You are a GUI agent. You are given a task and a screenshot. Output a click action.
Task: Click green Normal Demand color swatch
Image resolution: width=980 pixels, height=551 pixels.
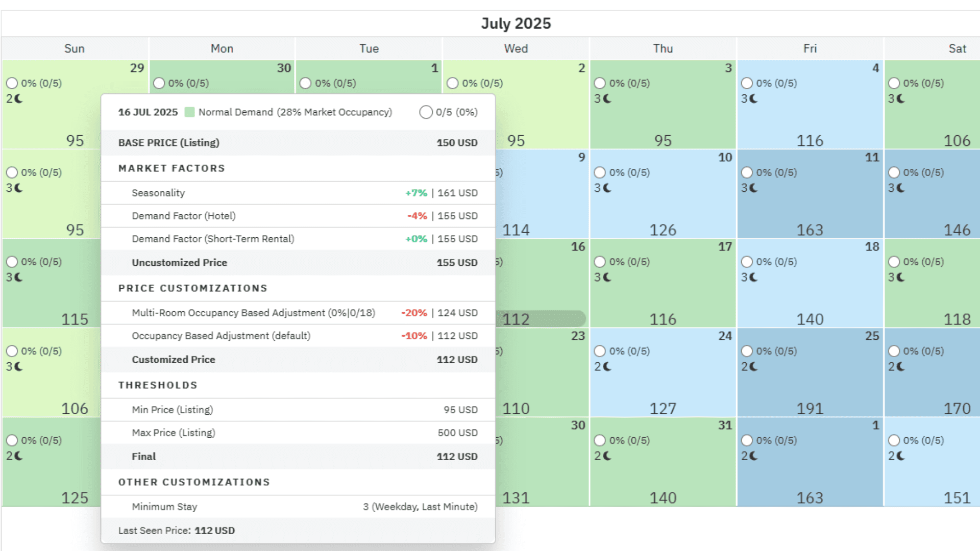pyautogui.click(x=189, y=112)
